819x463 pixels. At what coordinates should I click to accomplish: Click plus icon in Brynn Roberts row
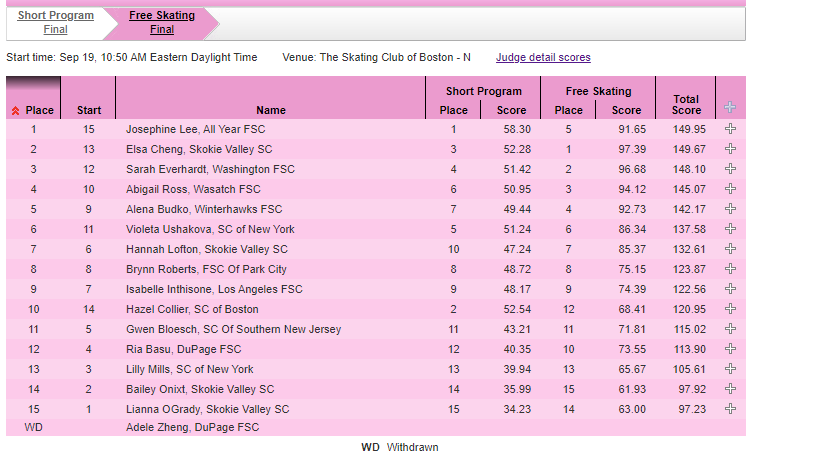pos(730,269)
